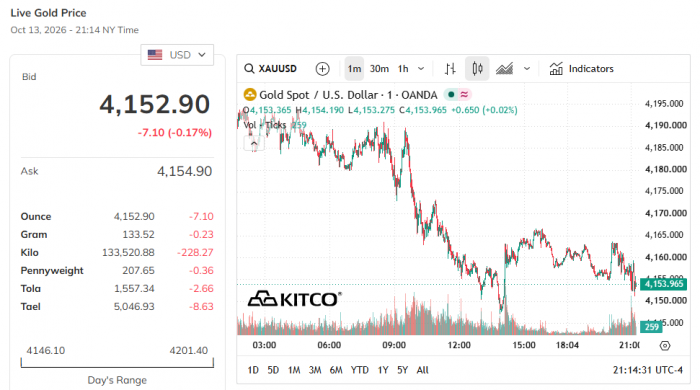Click the bid change -7.10 (-0.17%)
Viewport: 700px width, 390px height.
pos(175,133)
